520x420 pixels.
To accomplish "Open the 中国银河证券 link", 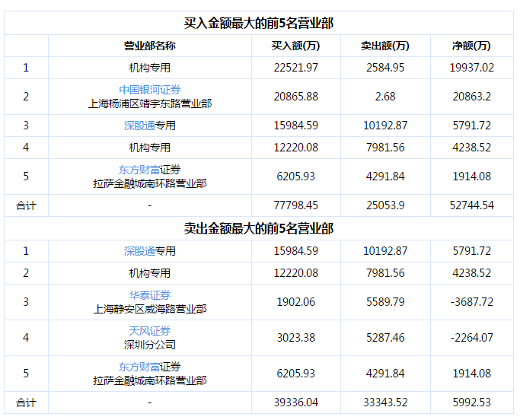I will [x=150, y=90].
